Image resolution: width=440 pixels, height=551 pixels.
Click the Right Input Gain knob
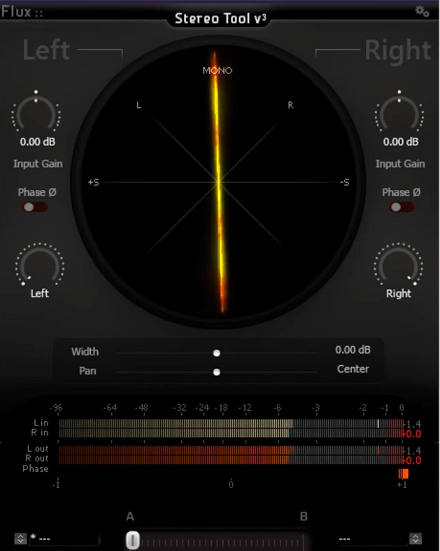pyautogui.click(x=399, y=112)
